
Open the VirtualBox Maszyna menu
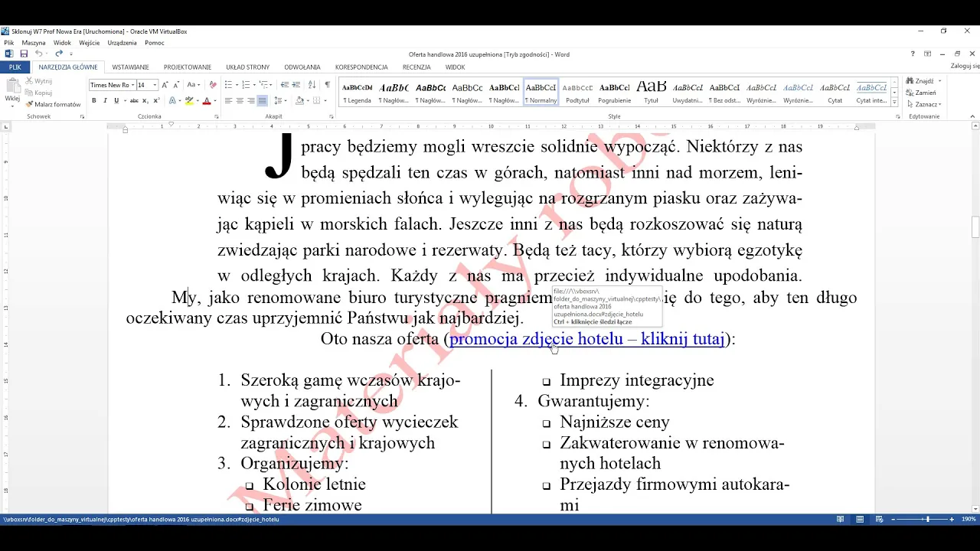pyautogui.click(x=34, y=43)
